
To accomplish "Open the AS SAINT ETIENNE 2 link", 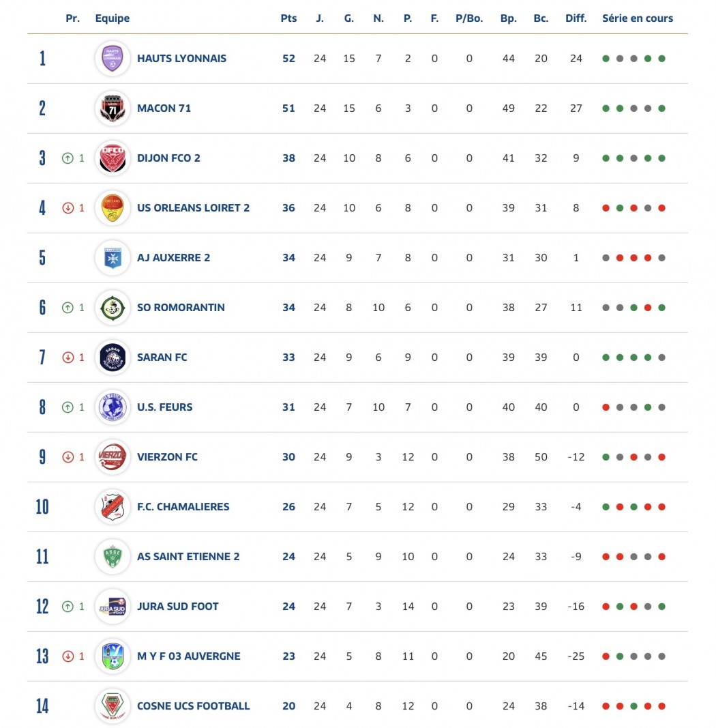I will click(188, 557).
